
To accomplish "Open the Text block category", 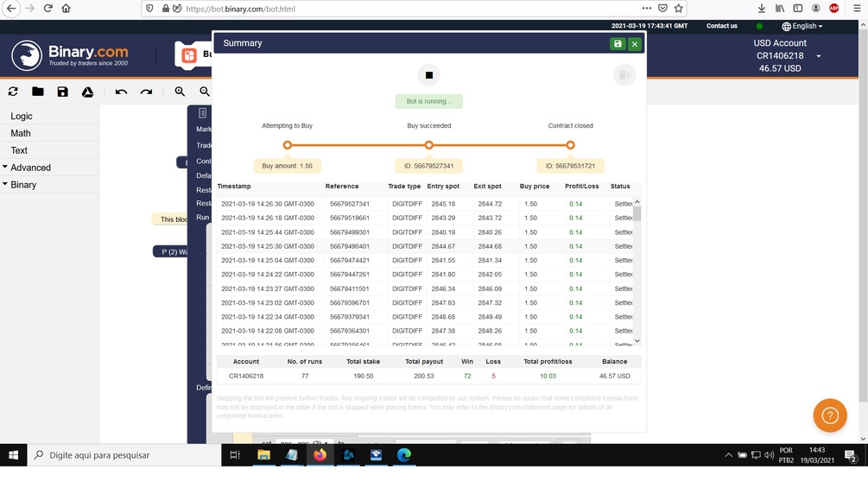I will click(x=19, y=150).
